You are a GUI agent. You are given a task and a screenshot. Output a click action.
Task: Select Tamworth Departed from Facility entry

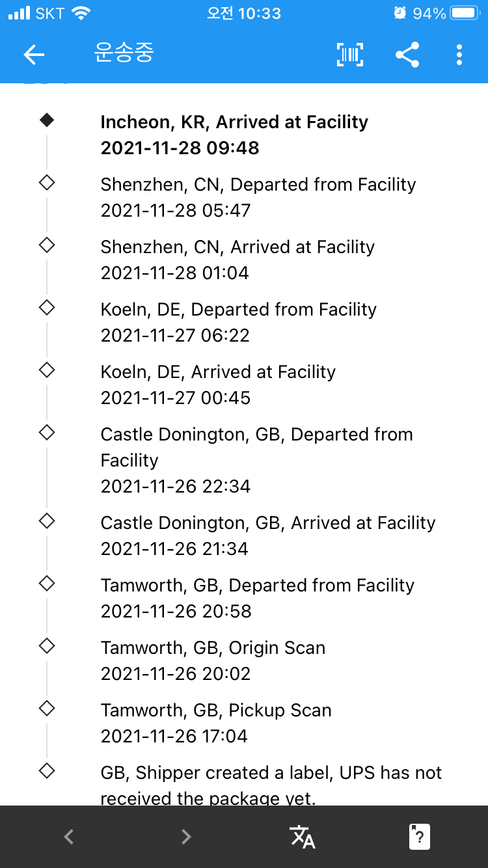pyautogui.click(x=257, y=598)
